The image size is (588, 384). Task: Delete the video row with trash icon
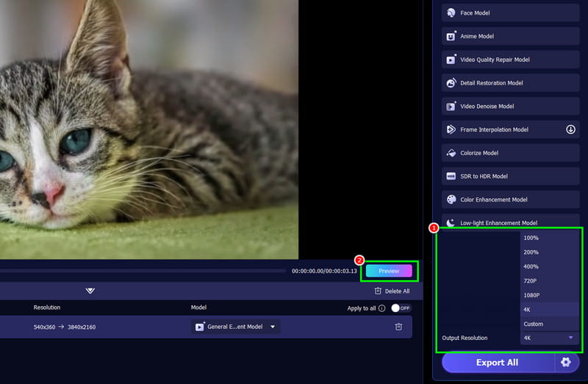tap(398, 327)
